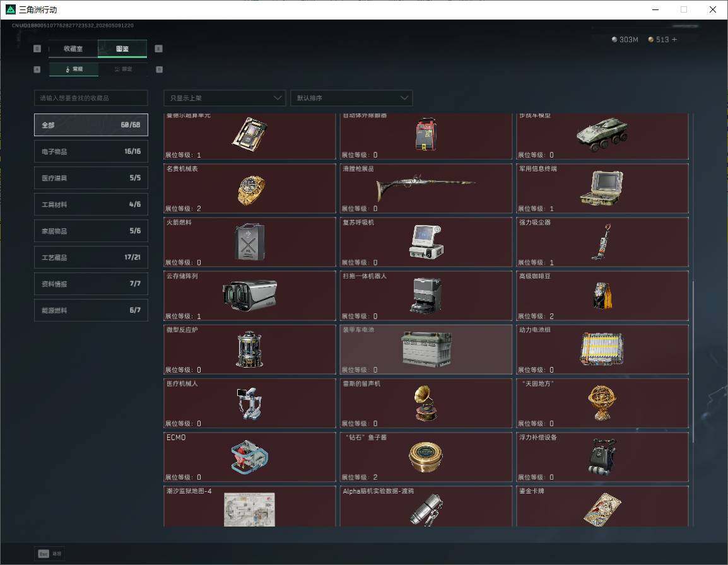Choose the 工具材料 4/6 category
The height and width of the screenshot is (565, 728).
click(91, 204)
